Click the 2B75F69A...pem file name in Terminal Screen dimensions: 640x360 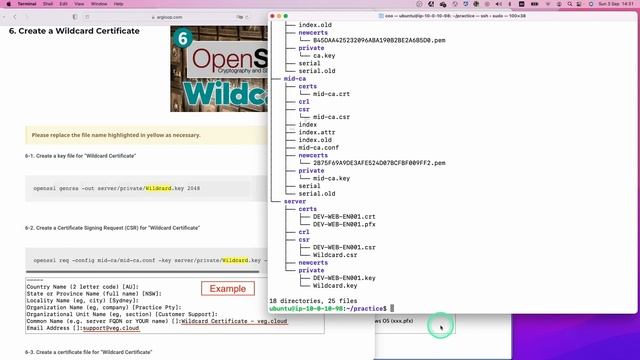[x=379, y=163]
